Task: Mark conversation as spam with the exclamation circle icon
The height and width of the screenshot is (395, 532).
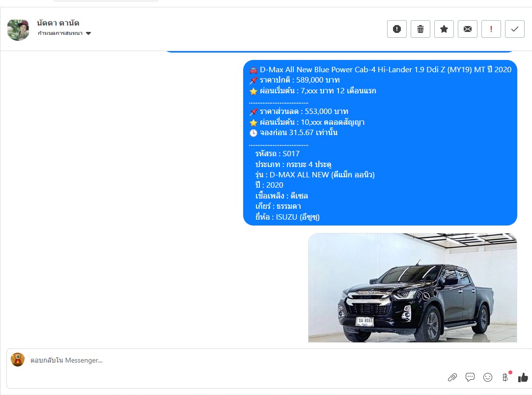Action: pyautogui.click(x=396, y=29)
